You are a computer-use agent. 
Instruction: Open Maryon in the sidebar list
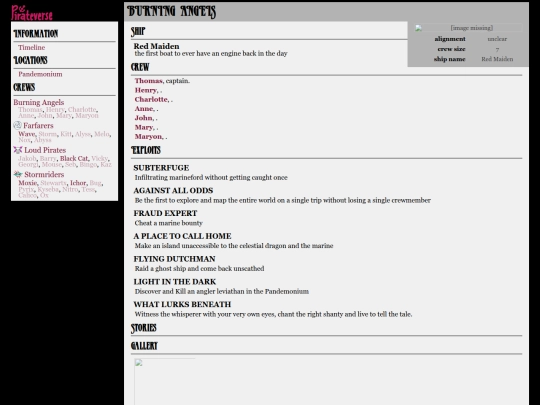click(87, 115)
